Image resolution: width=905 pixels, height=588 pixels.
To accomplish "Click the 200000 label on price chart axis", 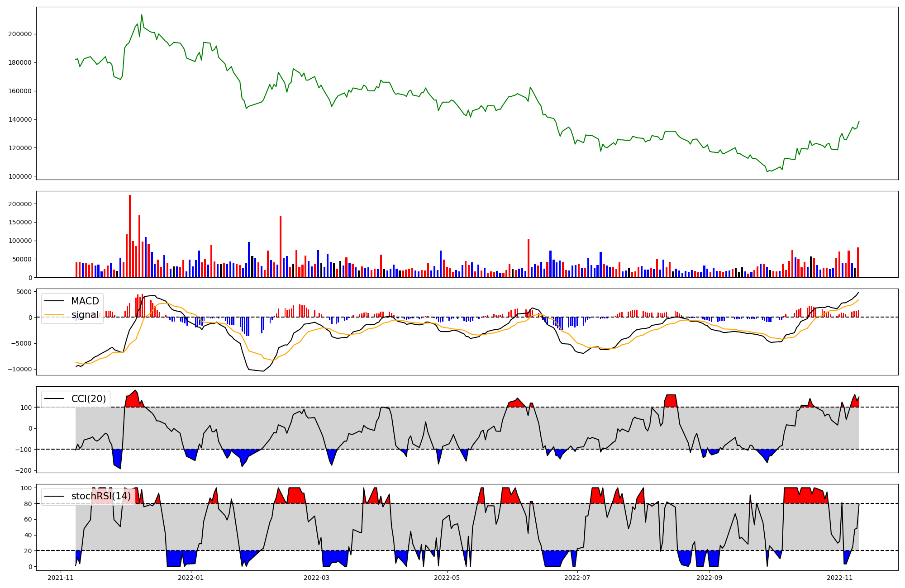I will (x=20, y=34).
